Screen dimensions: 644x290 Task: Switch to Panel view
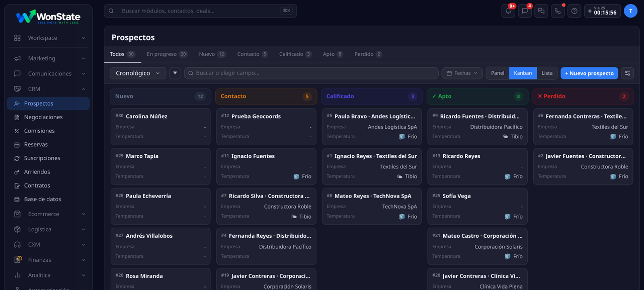coord(498,73)
